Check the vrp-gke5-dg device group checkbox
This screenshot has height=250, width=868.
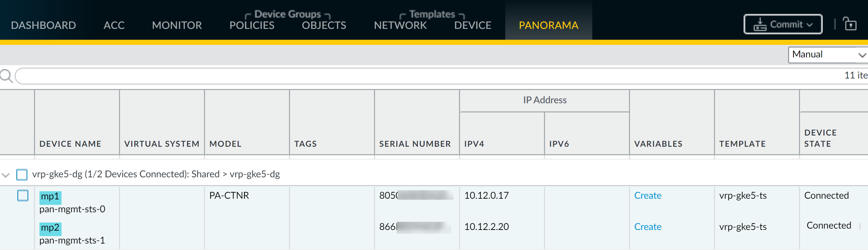click(22, 175)
